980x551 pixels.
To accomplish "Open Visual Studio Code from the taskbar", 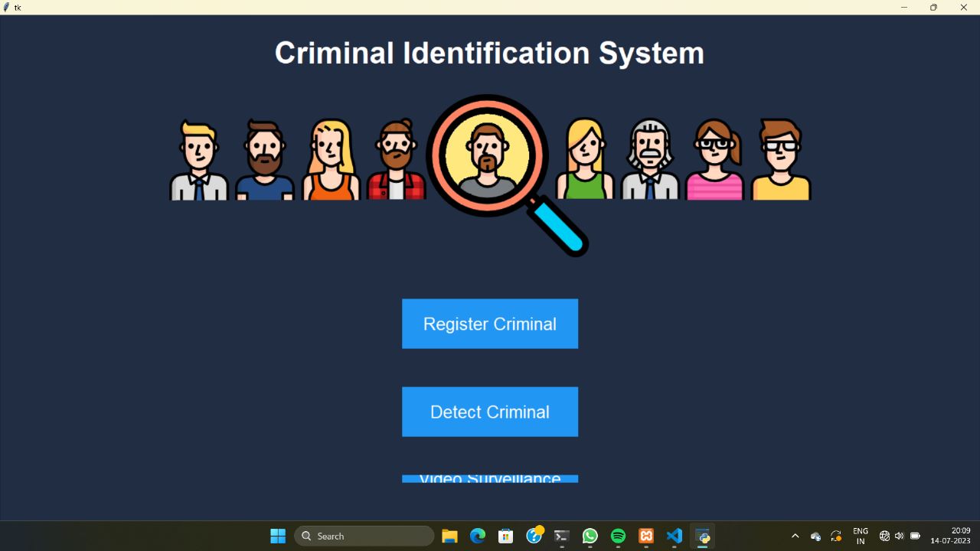I will click(674, 536).
